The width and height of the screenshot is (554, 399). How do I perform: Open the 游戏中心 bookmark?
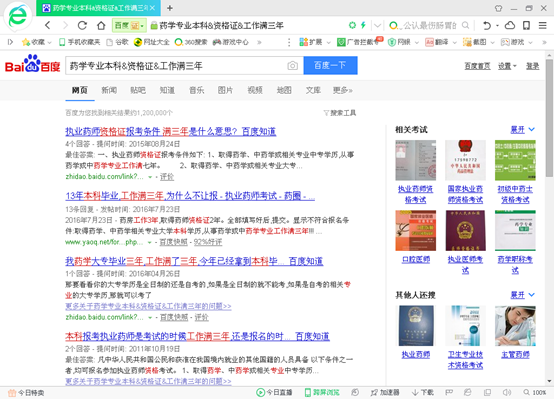231,42
